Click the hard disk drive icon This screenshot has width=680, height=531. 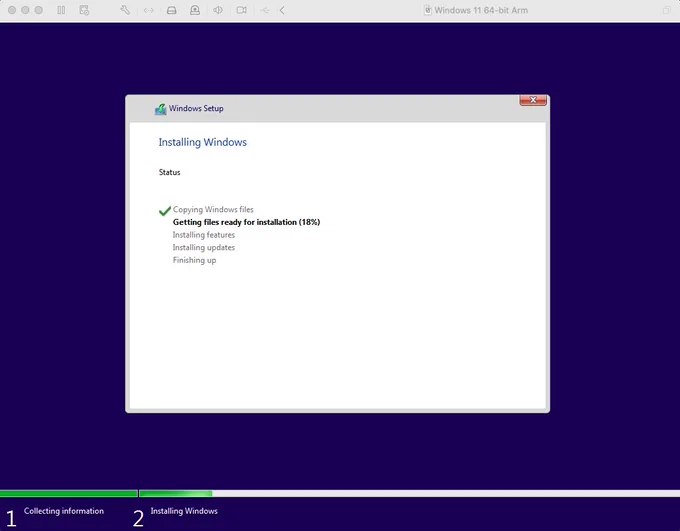coord(172,10)
